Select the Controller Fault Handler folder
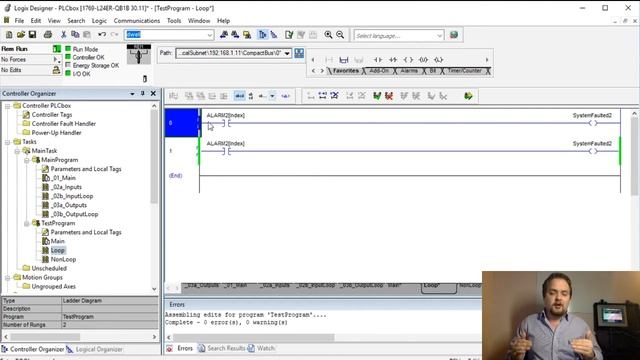 [x=64, y=124]
